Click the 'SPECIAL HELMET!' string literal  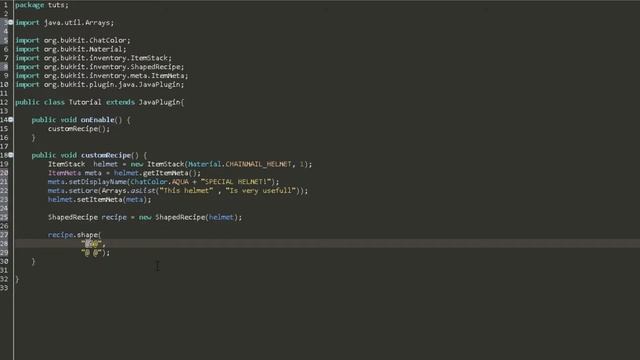[236, 182]
